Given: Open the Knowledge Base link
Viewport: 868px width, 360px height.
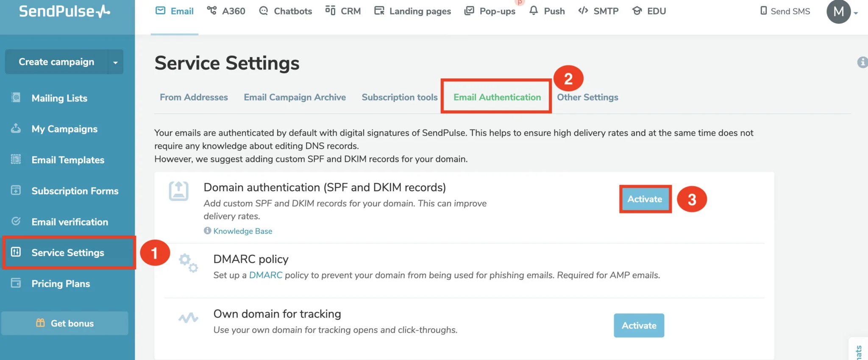Looking at the screenshot, I should [243, 231].
